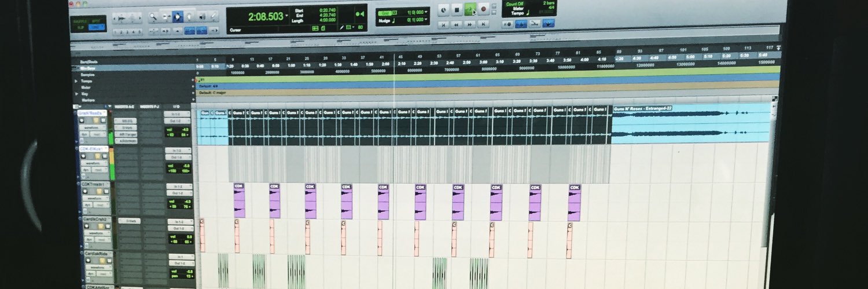Viewport: 868px width, 289px height.
Task: Open waveform view dropdown on CDKTrnsin1 track
Action: [96, 198]
